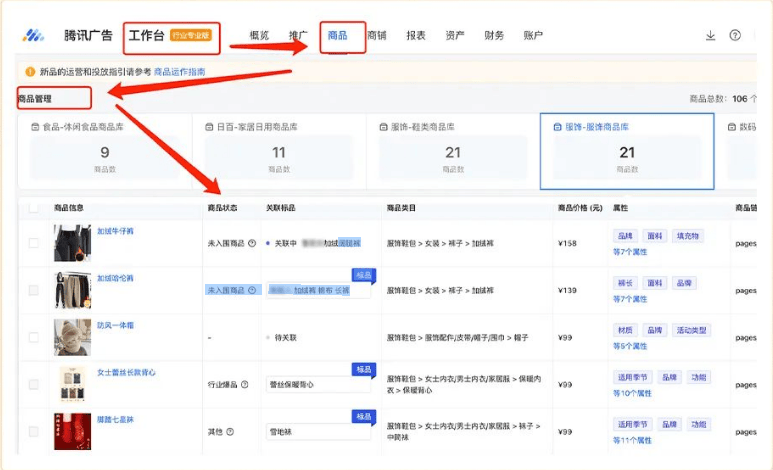Check the box for 脚踏七星袜 row
The width and height of the screenshot is (773, 470).
point(34,432)
